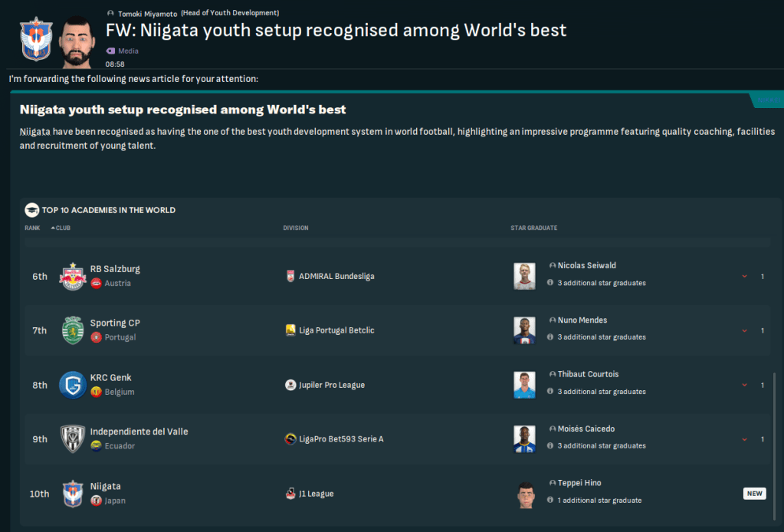Sort table by the Club column header
This screenshot has width=784, height=532.
click(63, 228)
